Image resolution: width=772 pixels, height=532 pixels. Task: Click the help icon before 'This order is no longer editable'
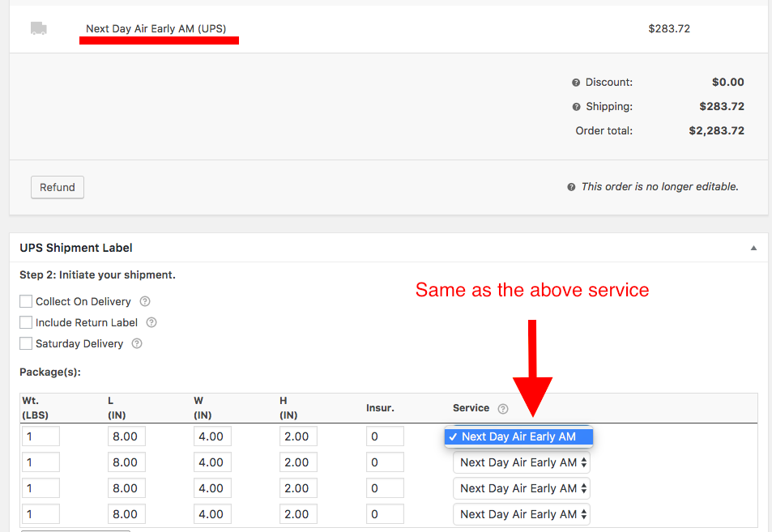[x=571, y=187]
